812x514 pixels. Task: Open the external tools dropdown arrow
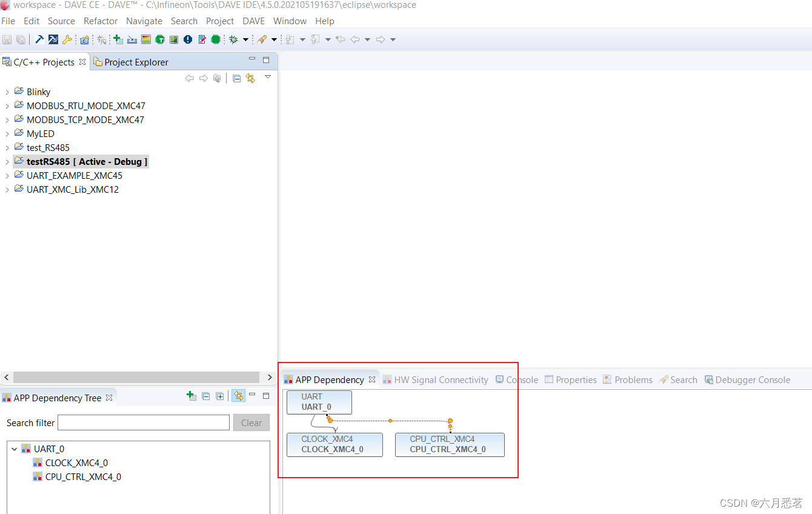[x=274, y=39]
